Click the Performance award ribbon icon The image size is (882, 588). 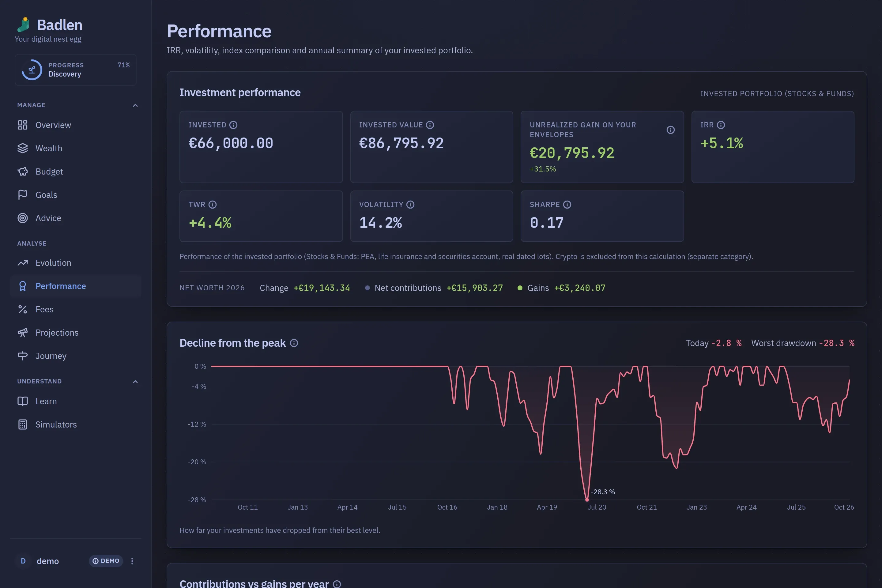coord(22,286)
